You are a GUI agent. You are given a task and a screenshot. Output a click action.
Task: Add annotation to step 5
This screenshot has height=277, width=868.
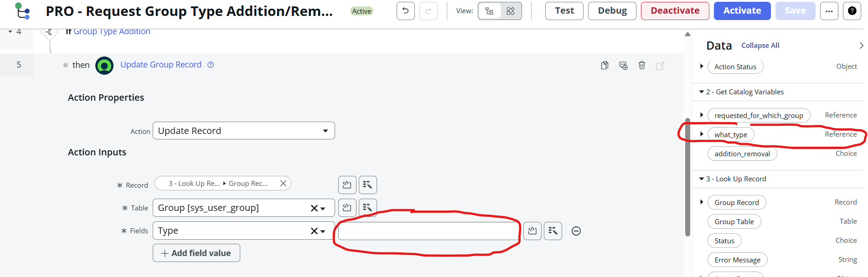[x=623, y=65]
